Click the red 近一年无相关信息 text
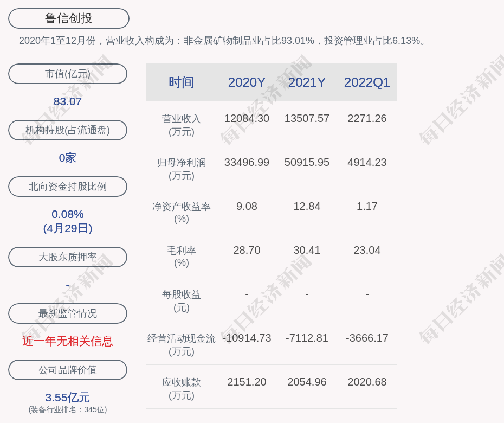This screenshot has height=423, width=504. [x=68, y=341]
